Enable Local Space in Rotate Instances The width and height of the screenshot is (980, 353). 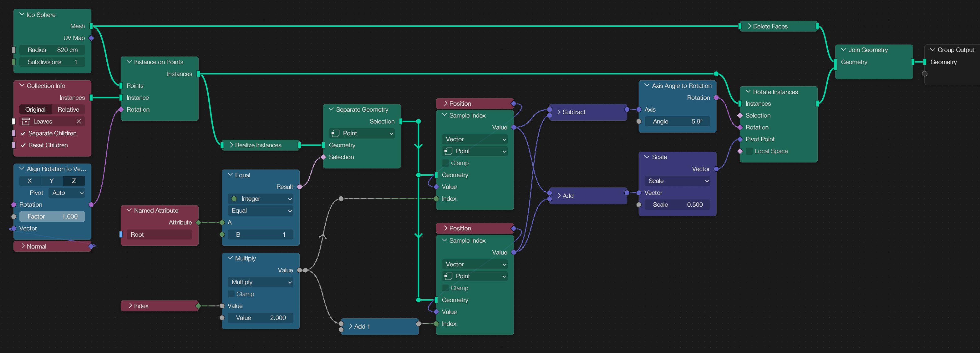click(x=749, y=151)
